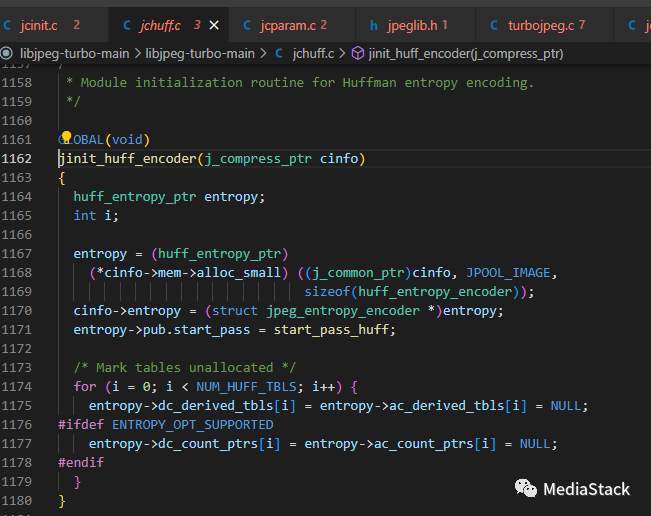Click line number 1170 in gutter

click(18, 310)
